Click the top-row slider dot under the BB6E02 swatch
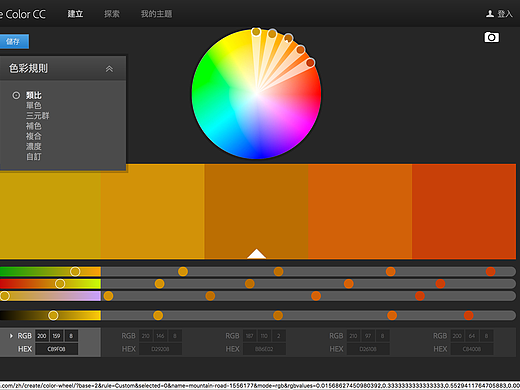Screen dimensions: 520x390 pyautogui.click(x=278, y=271)
